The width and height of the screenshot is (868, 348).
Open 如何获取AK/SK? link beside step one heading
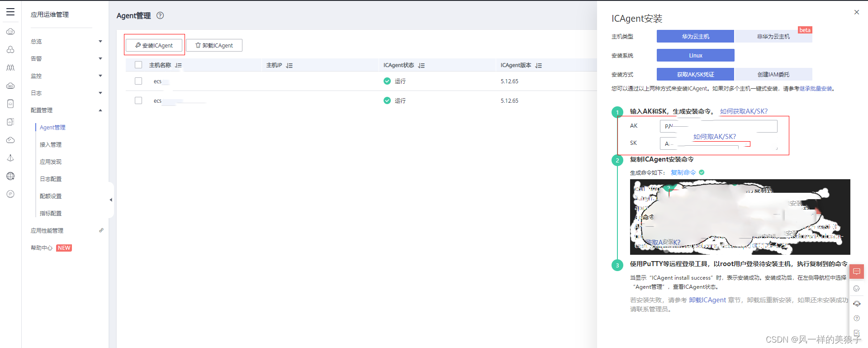click(744, 111)
